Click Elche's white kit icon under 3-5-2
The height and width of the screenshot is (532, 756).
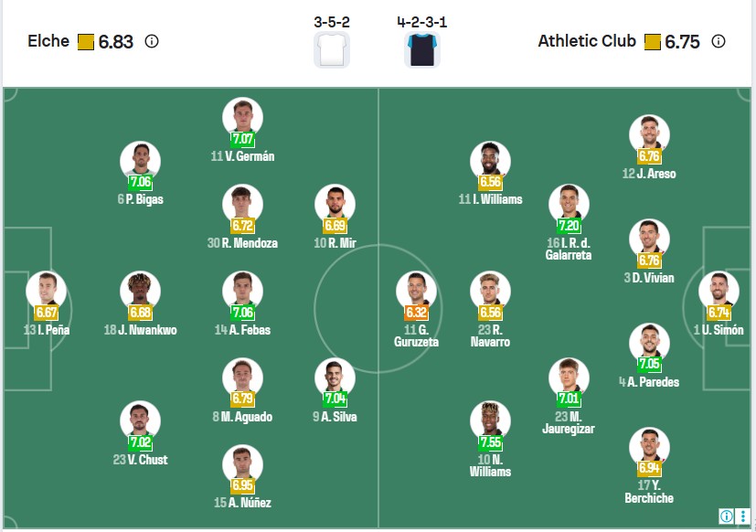coord(331,50)
